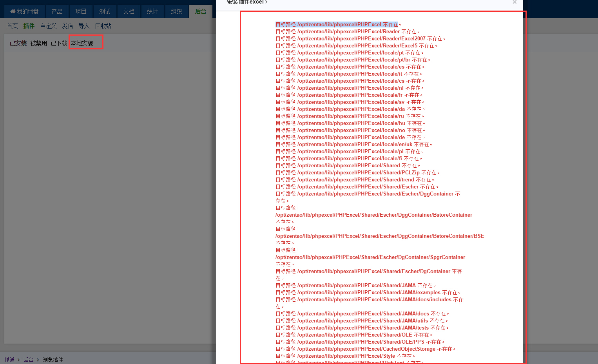
Task: Click the error line ending 'Shared/Escher 不存在'
Action: 357,187
